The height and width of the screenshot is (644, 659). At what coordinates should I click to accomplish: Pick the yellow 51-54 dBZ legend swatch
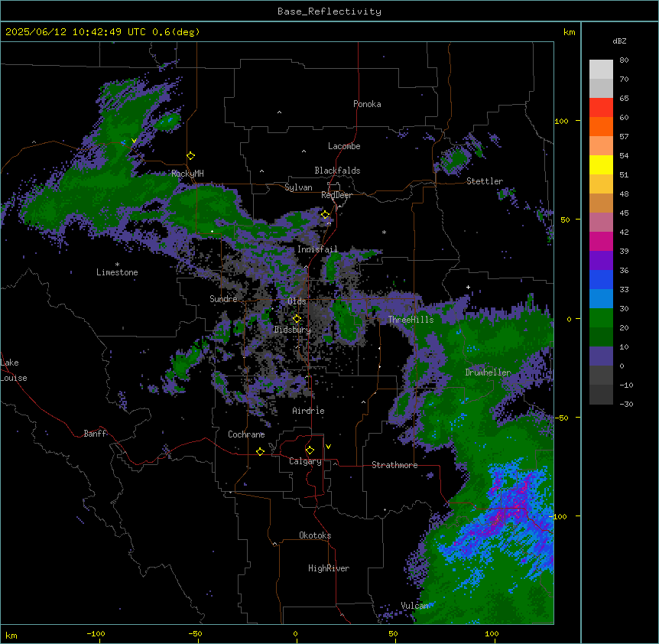601,165
